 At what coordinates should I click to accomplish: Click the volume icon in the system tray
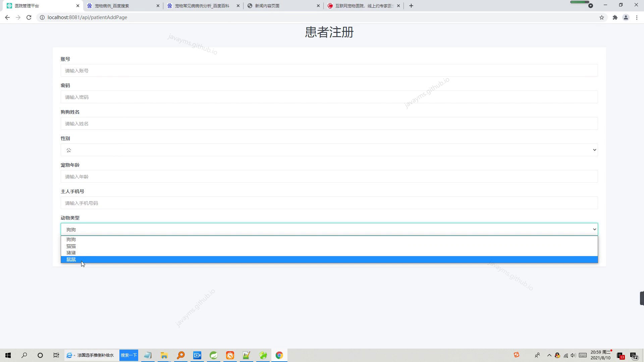[573, 355]
